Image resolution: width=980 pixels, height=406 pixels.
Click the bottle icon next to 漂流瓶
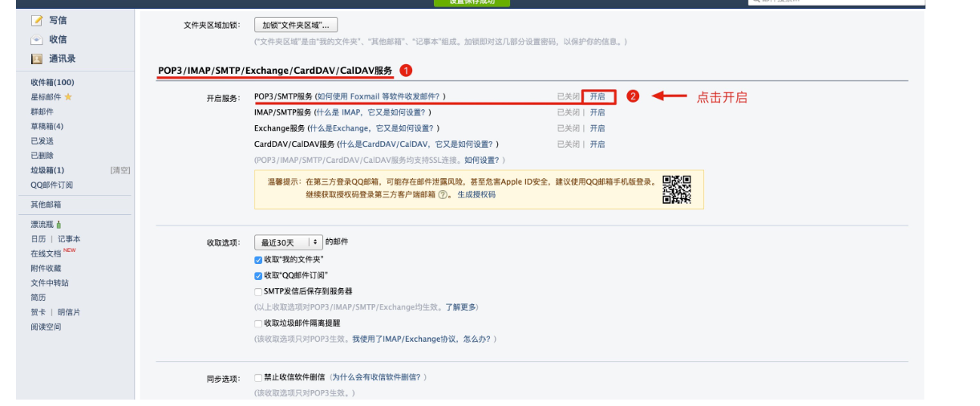point(59,225)
